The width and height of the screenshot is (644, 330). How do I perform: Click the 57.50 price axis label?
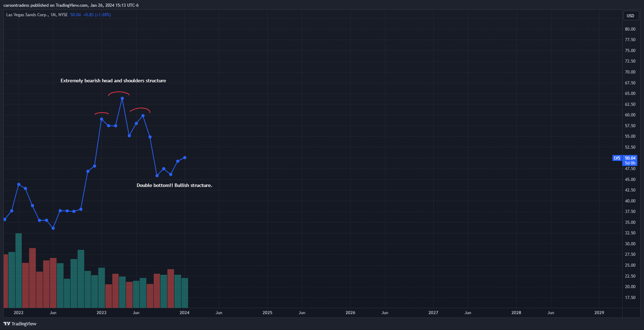(x=630, y=126)
